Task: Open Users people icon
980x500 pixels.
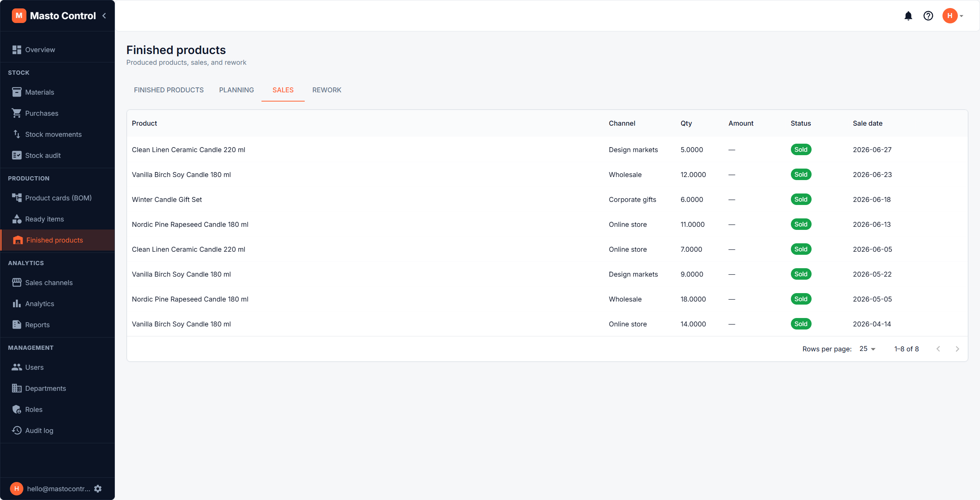Action: [16, 367]
